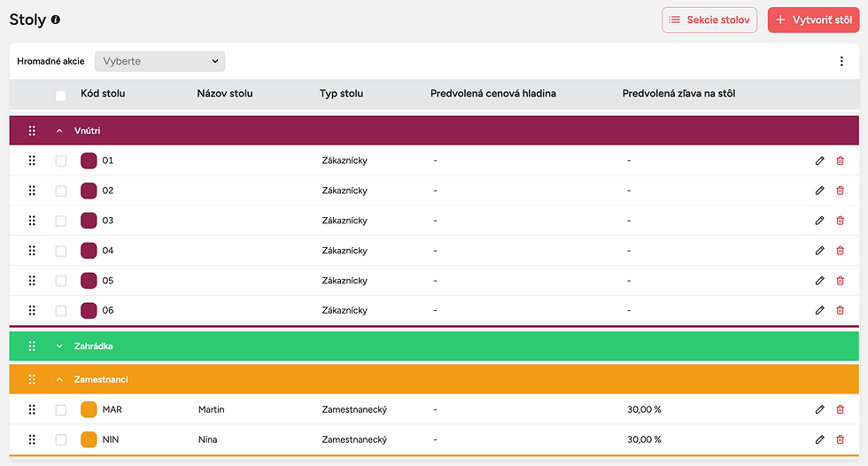Screen dimensions: 868x466
Task: Edit the MAR table row
Action: (x=820, y=409)
